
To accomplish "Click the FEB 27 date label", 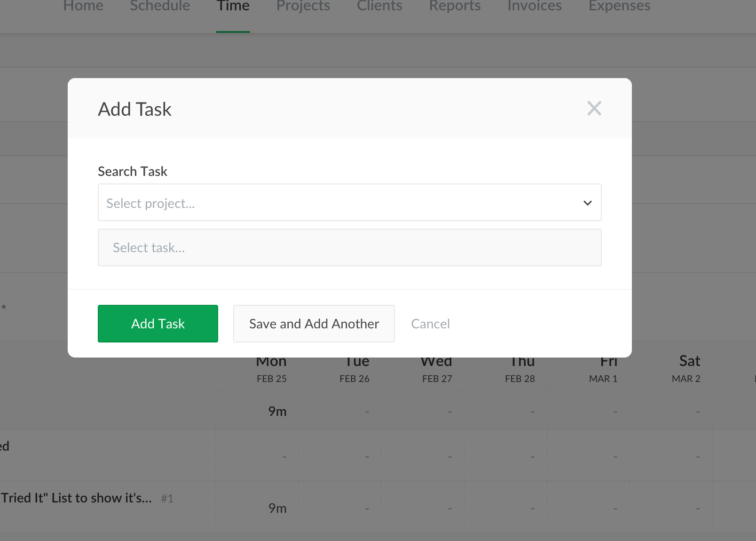I will pos(437,379).
